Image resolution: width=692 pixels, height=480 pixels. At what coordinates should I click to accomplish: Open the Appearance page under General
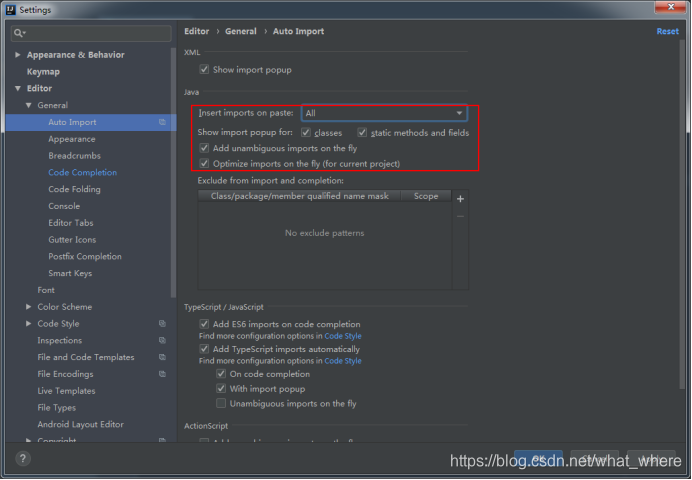(71, 139)
